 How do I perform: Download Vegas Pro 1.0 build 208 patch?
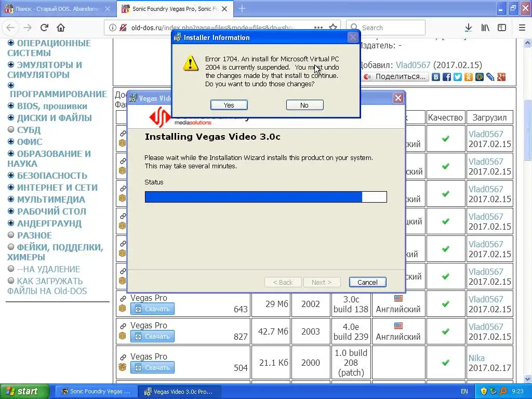pyautogui.click(x=152, y=367)
